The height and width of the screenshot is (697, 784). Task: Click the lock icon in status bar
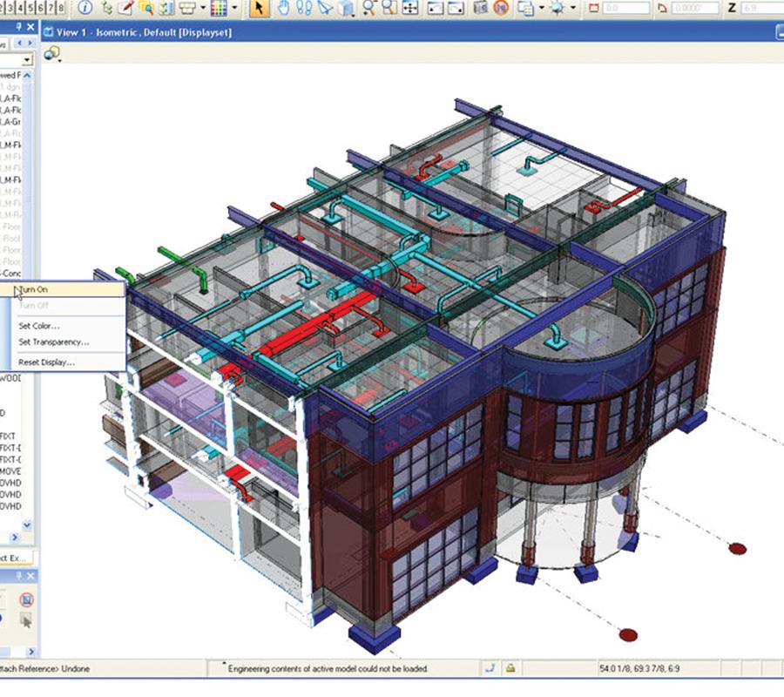coord(510,668)
